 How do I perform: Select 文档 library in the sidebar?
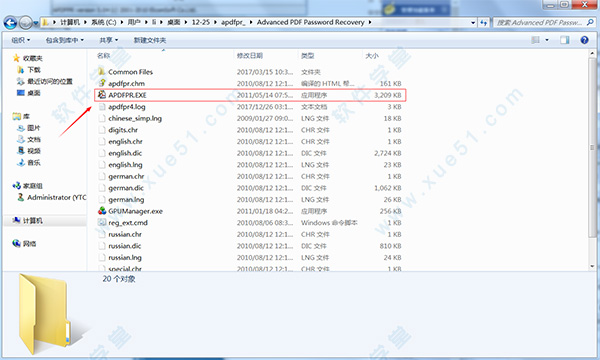pos(34,139)
